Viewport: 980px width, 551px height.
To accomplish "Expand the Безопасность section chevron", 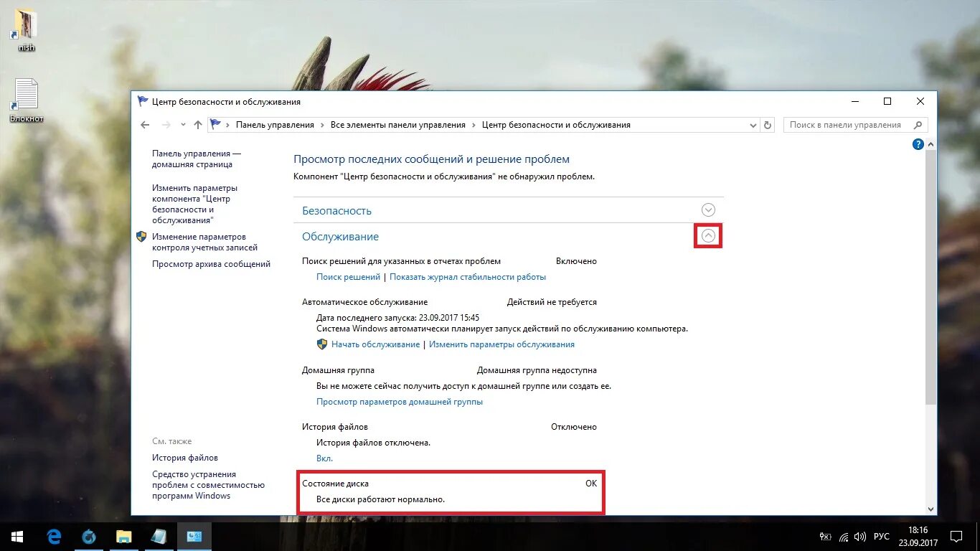I will pyautogui.click(x=708, y=210).
